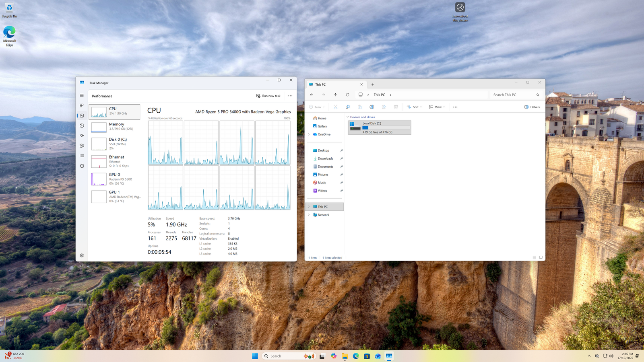
Task: Open Startup apps page in Task Manager
Action: [x=82, y=136]
